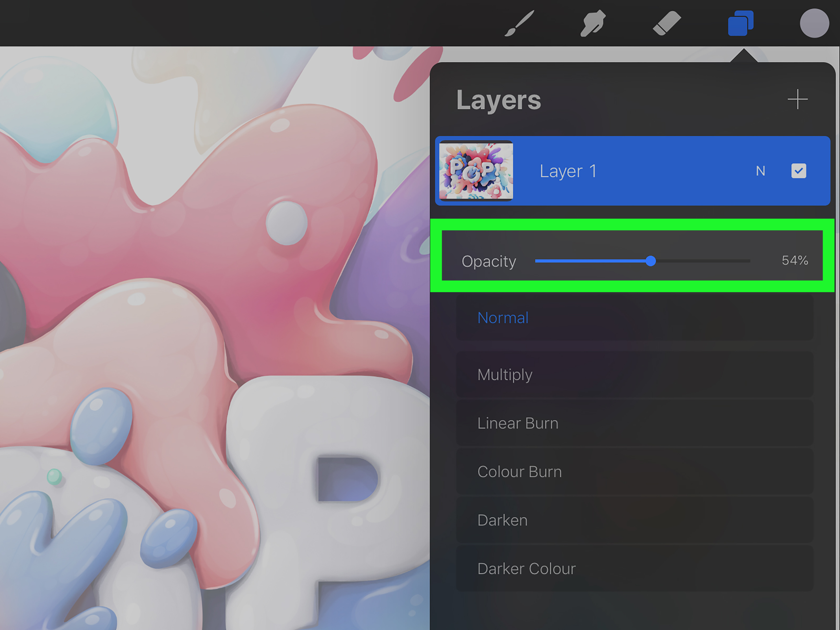Select Colour Burn blend mode
Screen dimensions: 840x630
[519, 471]
